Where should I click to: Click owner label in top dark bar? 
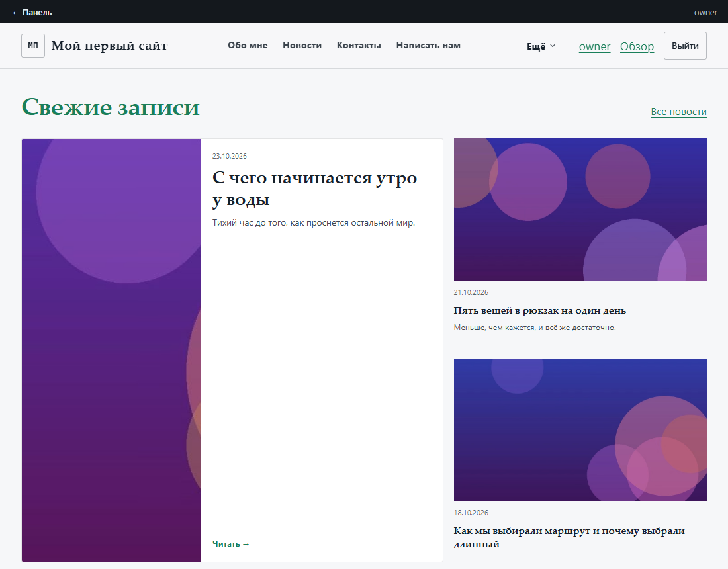705,13
